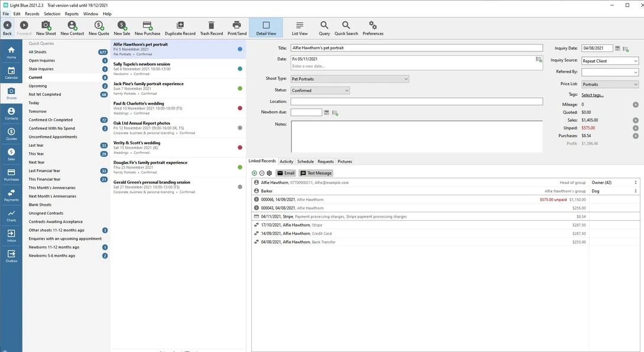This screenshot has height=352, width=644.
Task: Open Sales section in sidebar
Action: 11,154
